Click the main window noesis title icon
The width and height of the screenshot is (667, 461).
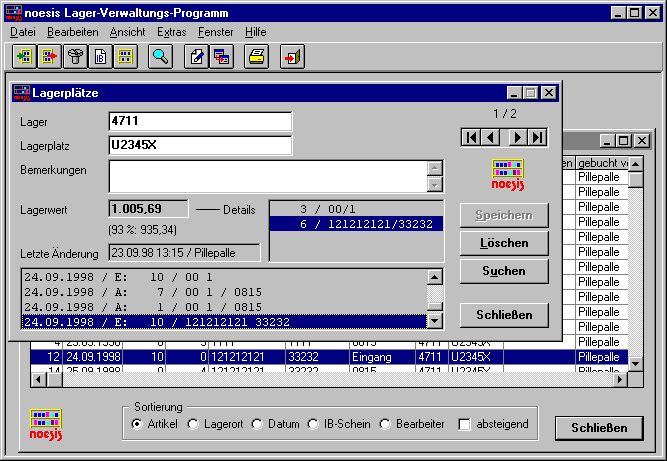tap(14, 13)
